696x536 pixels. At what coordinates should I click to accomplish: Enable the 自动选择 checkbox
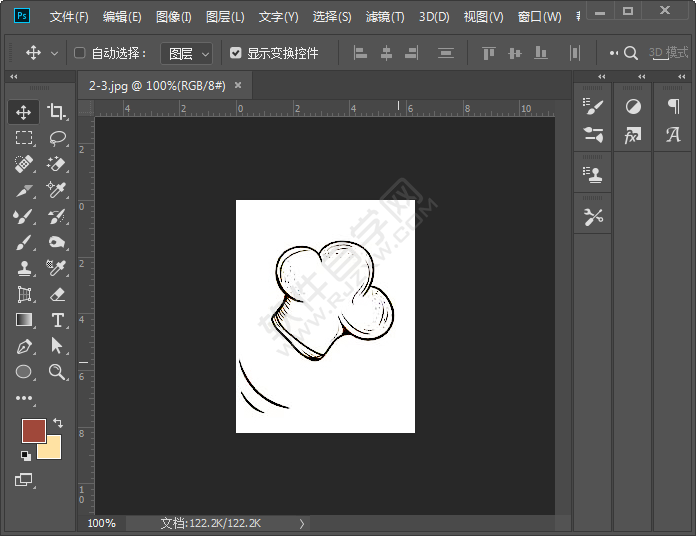(x=80, y=53)
